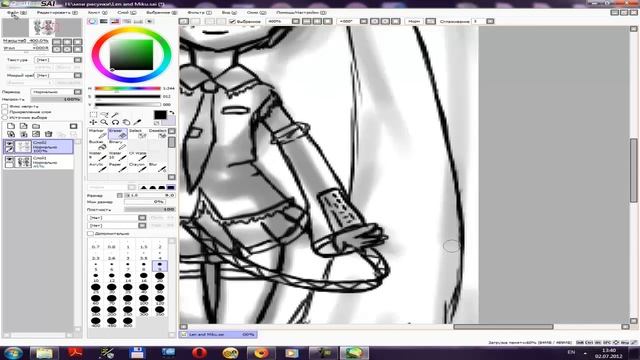Toggle the swatches panel
This screenshot has width=640, height=360.
point(138,21)
